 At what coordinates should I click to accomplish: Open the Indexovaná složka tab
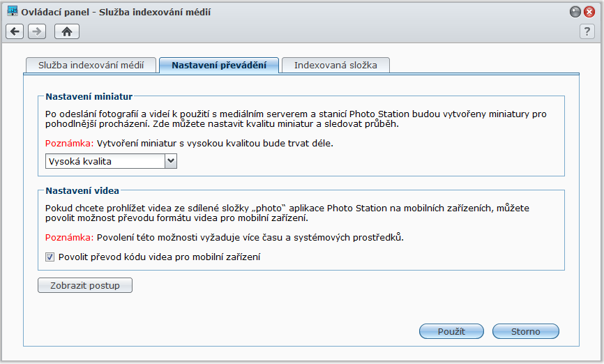point(335,65)
